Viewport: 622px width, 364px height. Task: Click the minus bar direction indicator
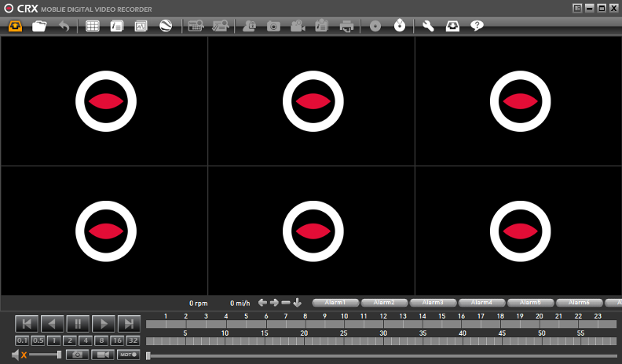[x=286, y=303]
